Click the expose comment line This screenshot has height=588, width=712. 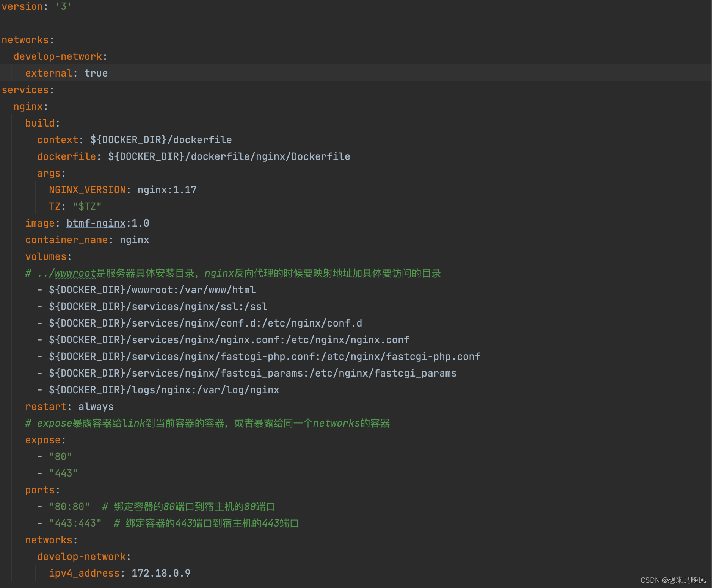click(208, 423)
